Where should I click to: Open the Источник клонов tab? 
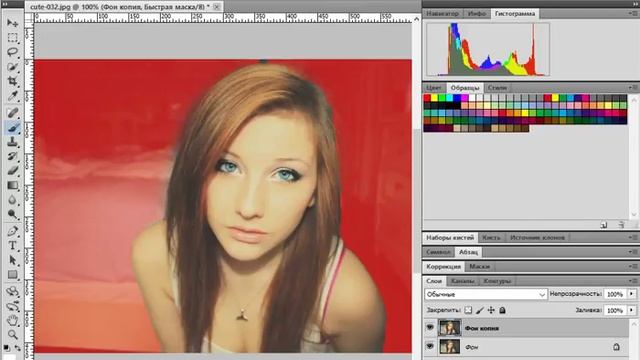[537, 238]
